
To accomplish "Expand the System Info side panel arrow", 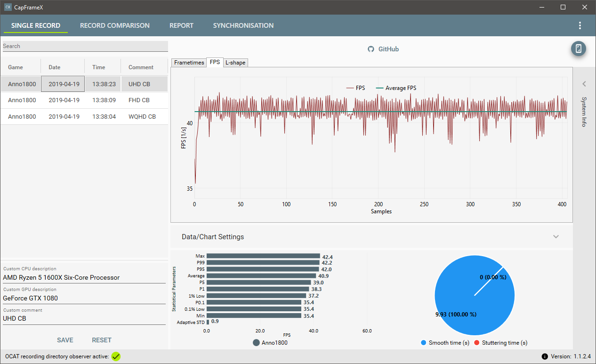I will click(584, 84).
